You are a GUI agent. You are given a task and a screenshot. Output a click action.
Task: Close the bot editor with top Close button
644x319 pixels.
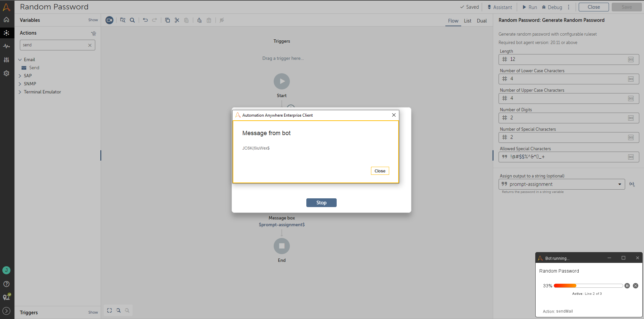coord(594,7)
